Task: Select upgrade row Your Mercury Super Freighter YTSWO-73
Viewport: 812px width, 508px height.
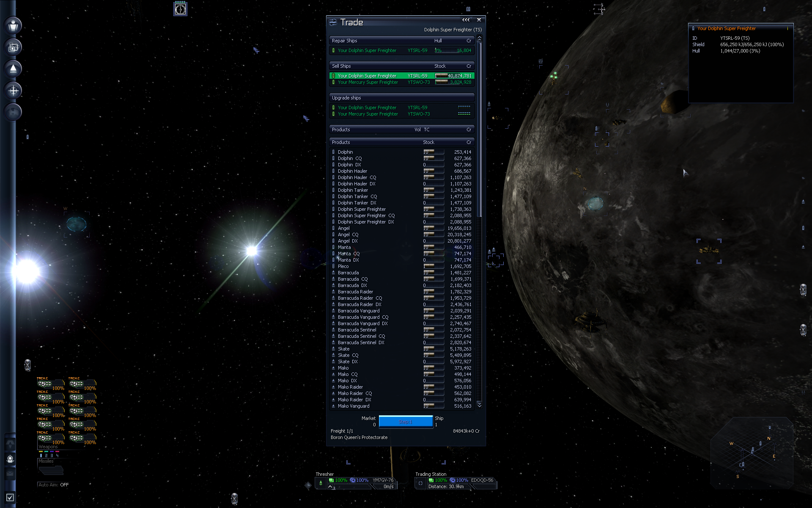Action: tap(402, 114)
